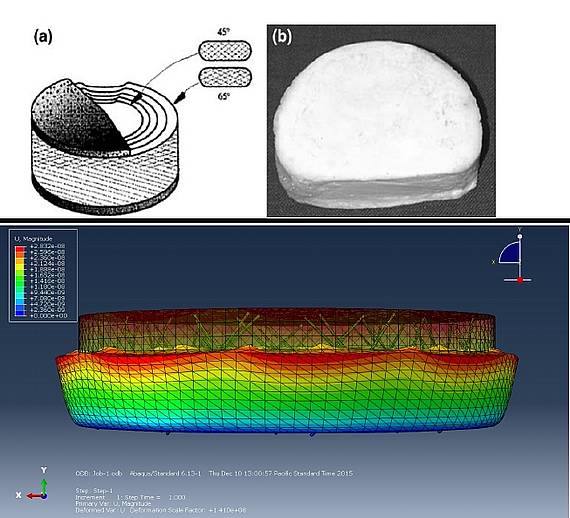Click the red band in the legend
This screenshot has height=518, width=570.
tap(20, 249)
